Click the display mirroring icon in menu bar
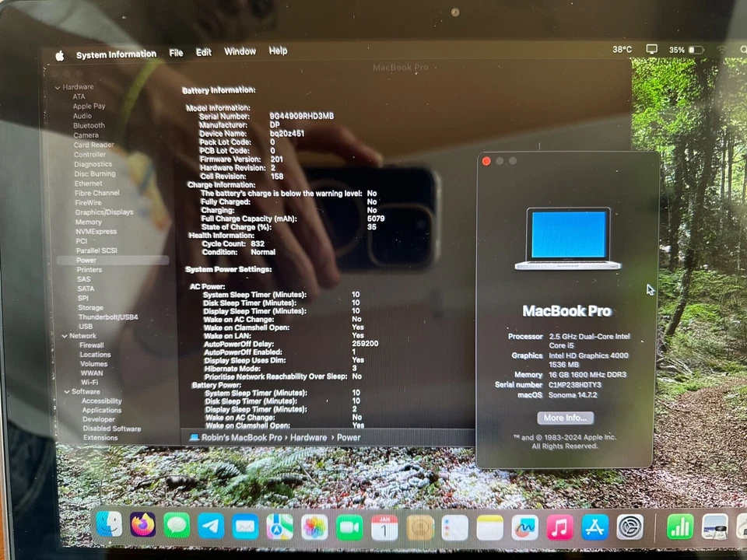747x560 pixels. pyautogui.click(x=652, y=50)
